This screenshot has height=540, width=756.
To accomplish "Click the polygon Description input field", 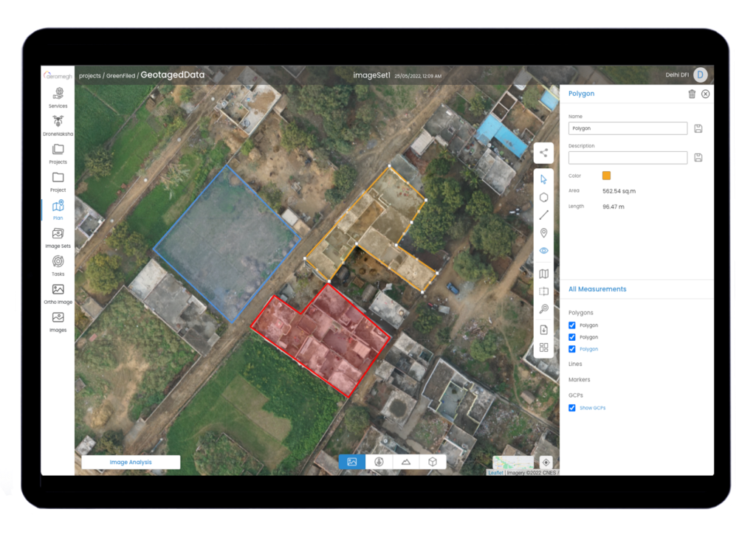I will [x=628, y=158].
